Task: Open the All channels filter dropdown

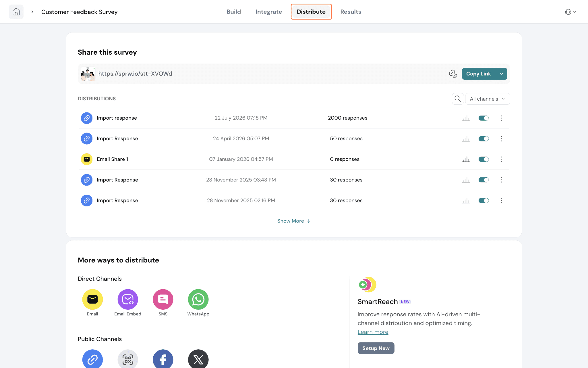Action: pos(488,99)
